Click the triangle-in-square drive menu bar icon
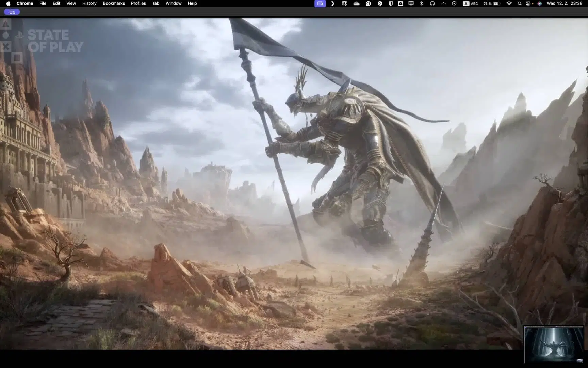The height and width of the screenshot is (368, 588). [401, 3]
